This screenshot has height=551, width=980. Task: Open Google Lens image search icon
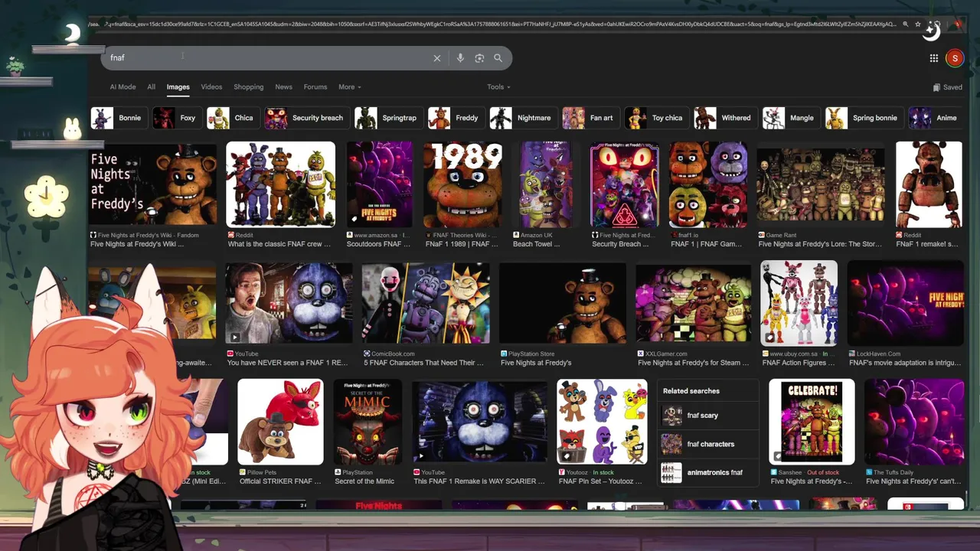point(479,58)
